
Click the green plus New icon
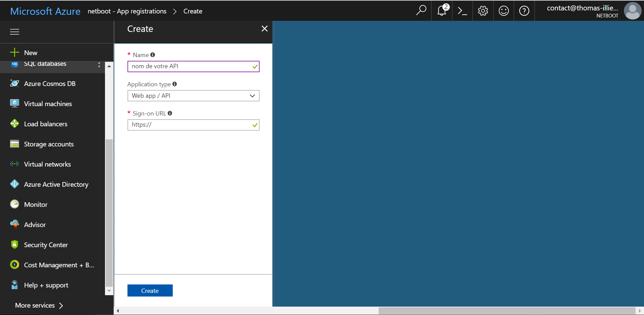point(14,52)
